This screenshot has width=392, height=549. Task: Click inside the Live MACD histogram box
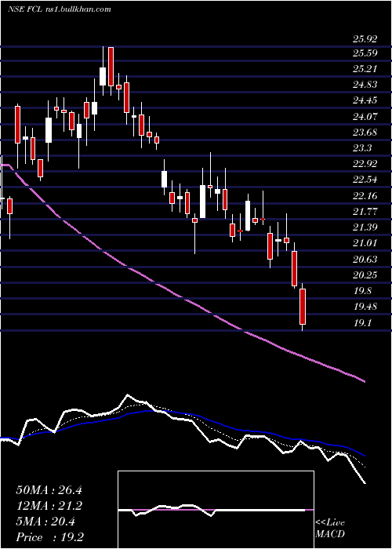point(216,510)
